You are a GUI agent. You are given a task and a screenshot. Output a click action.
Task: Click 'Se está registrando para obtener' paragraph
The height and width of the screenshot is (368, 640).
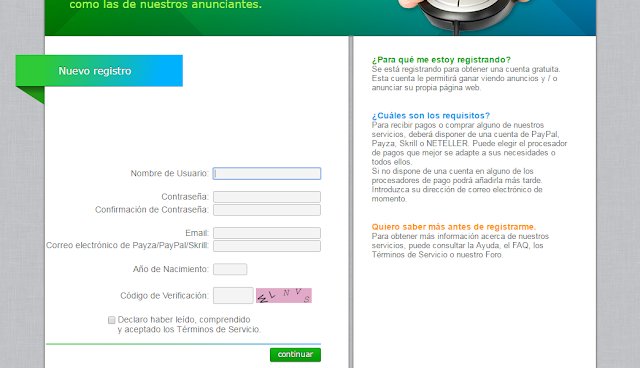[466, 78]
